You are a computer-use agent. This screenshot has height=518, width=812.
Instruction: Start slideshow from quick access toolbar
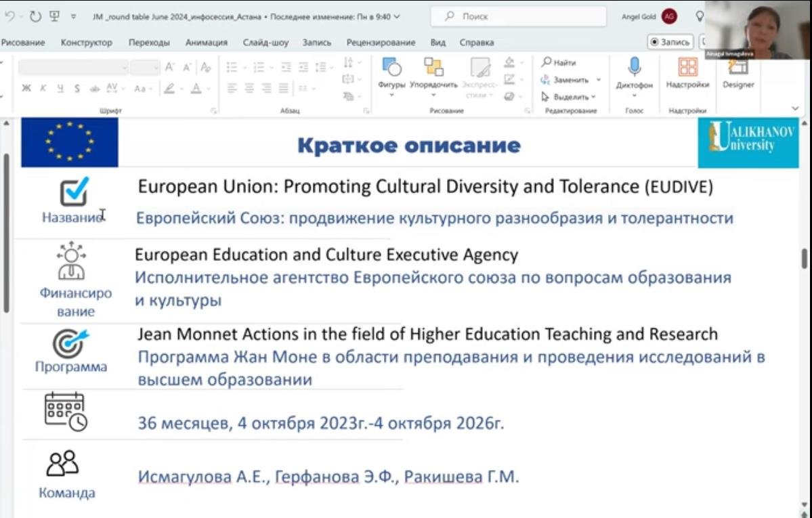click(54, 16)
